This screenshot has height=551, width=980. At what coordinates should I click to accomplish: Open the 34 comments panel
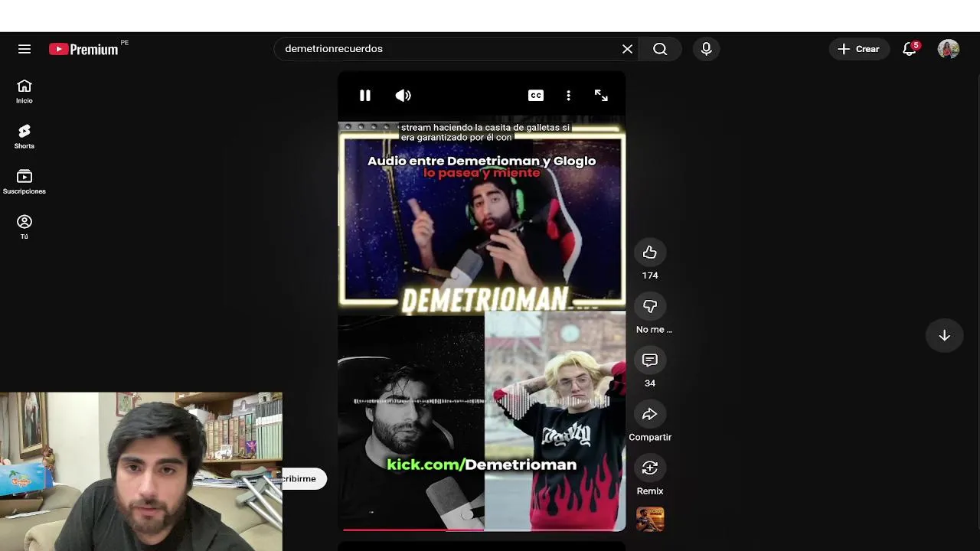(650, 360)
